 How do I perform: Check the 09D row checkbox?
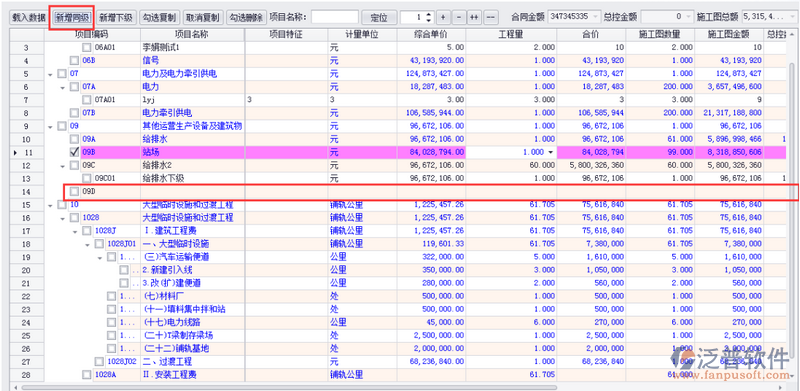pyautogui.click(x=74, y=191)
